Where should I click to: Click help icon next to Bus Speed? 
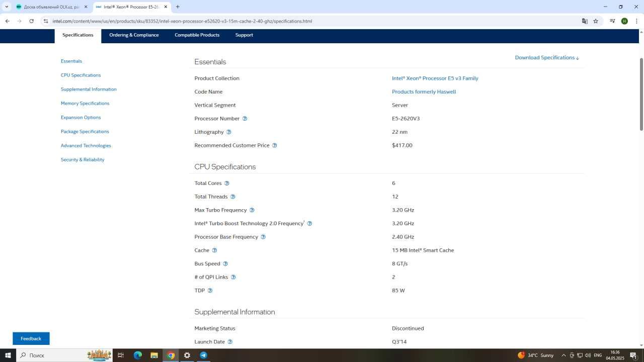[225, 264]
